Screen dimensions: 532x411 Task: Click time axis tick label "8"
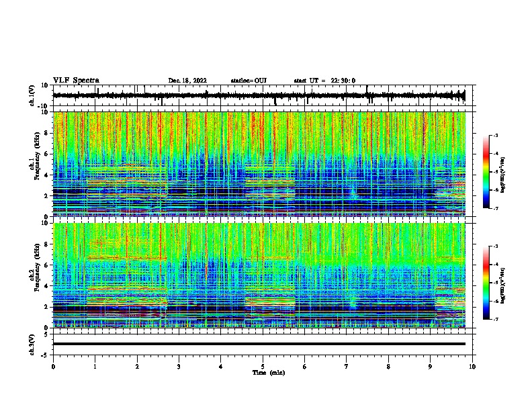(388, 367)
